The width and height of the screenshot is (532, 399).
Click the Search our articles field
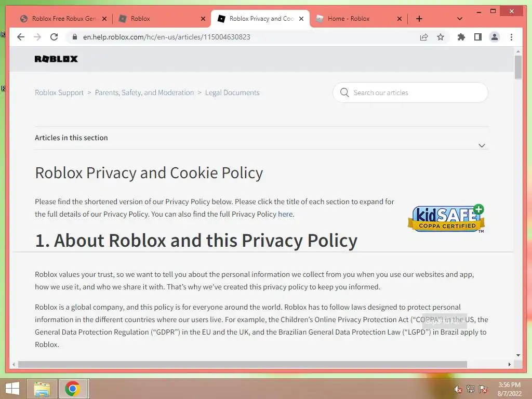pyautogui.click(x=410, y=92)
